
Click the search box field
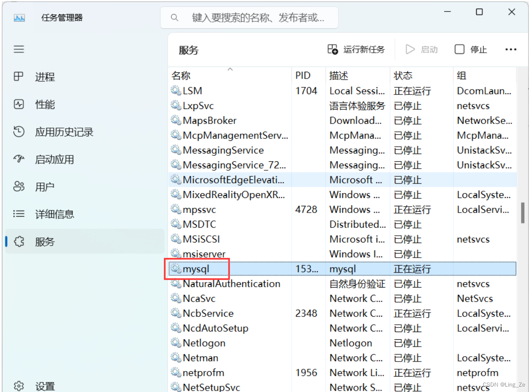(249, 18)
